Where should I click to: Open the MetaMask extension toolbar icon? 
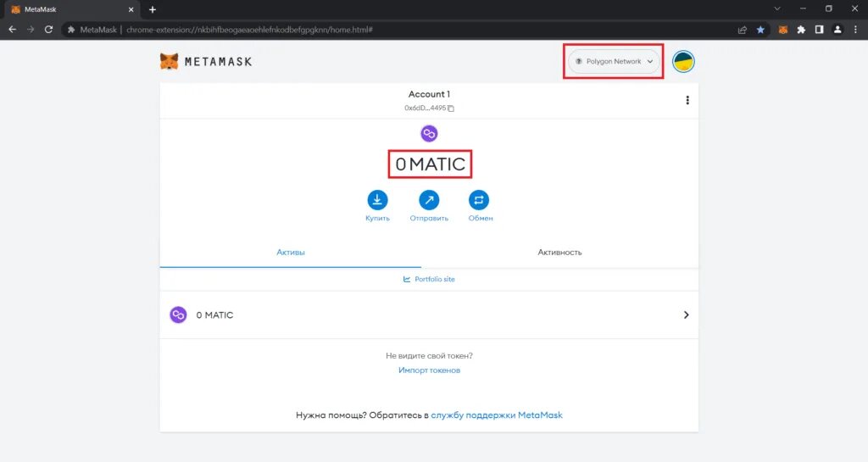tap(782, 30)
